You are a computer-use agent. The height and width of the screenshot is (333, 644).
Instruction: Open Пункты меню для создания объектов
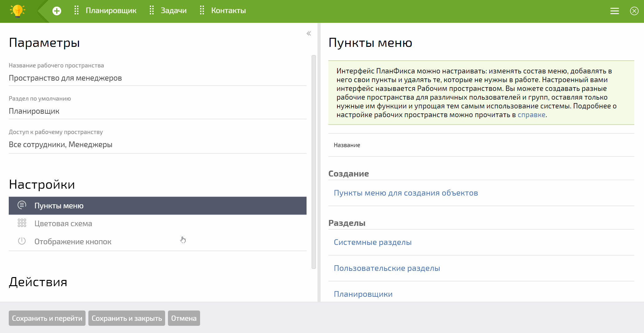point(406,193)
